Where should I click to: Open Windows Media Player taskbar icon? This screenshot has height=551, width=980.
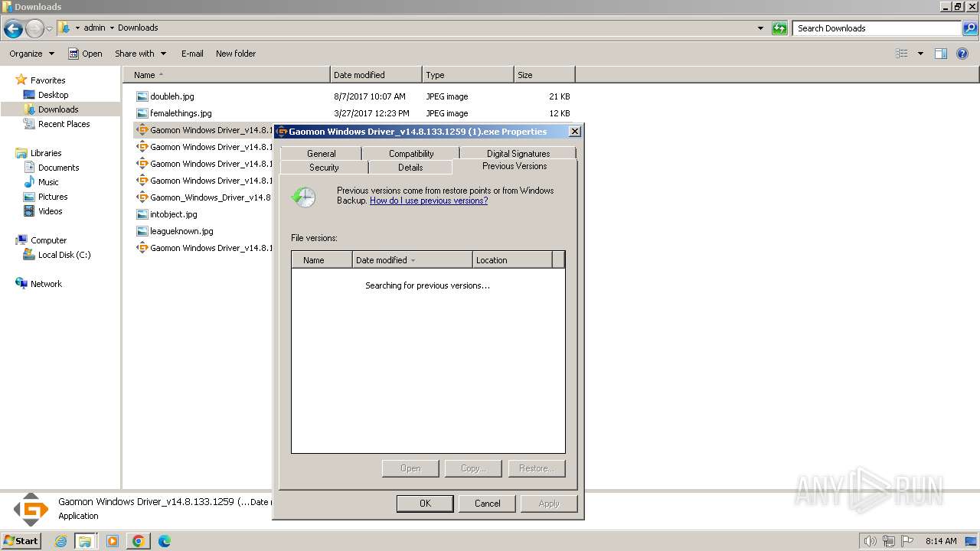113,541
